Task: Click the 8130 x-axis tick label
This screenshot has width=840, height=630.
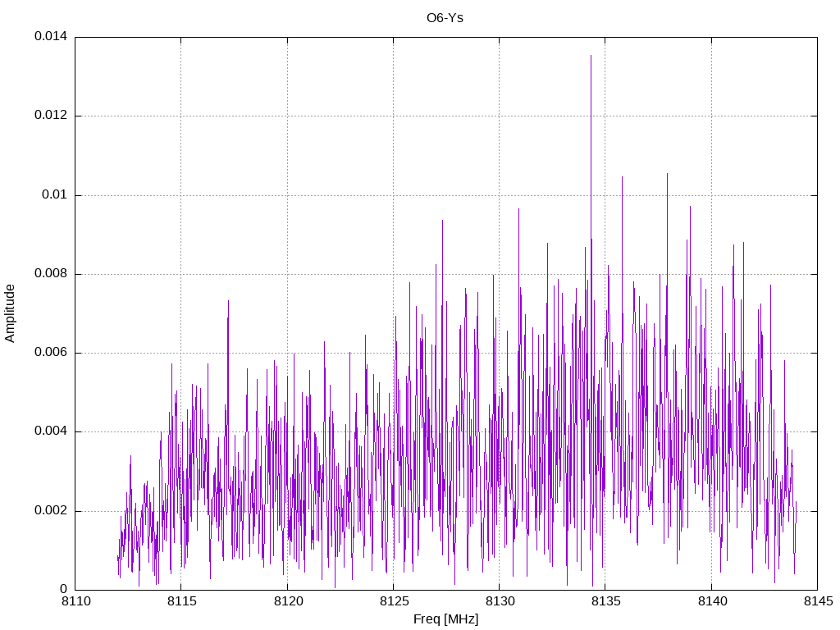Action: pyautogui.click(x=500, y=601)
